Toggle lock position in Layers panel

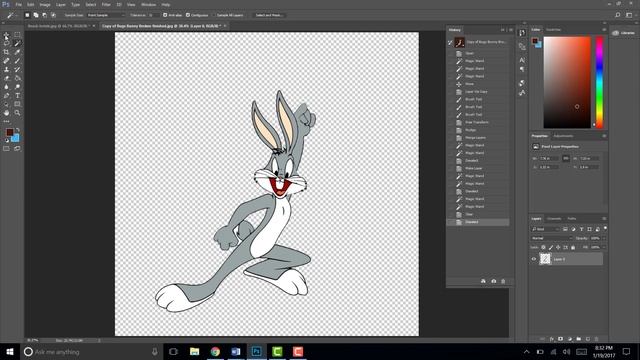558,247
